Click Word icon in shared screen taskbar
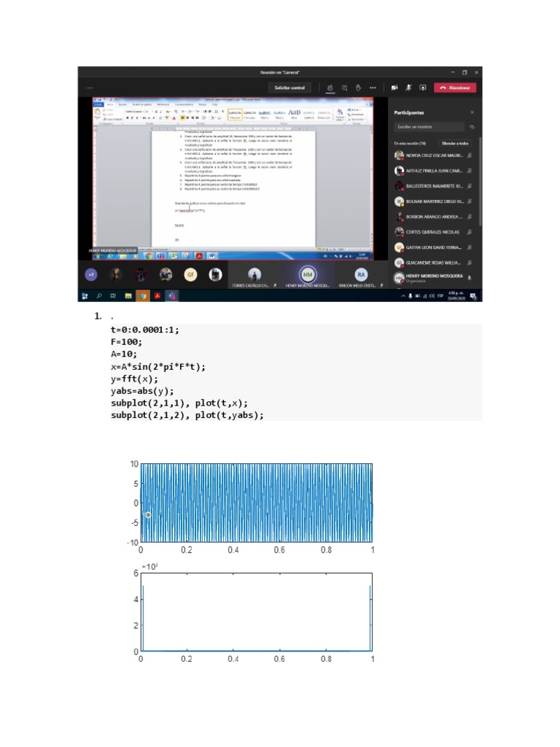 click(211, 256)
